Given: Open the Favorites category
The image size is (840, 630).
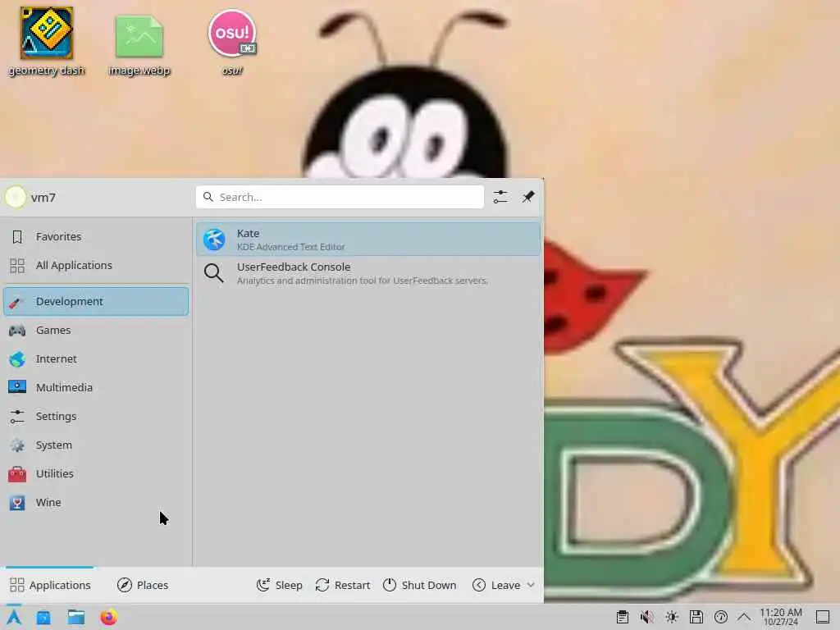Looking at the screenshot, I should [96, 237].
